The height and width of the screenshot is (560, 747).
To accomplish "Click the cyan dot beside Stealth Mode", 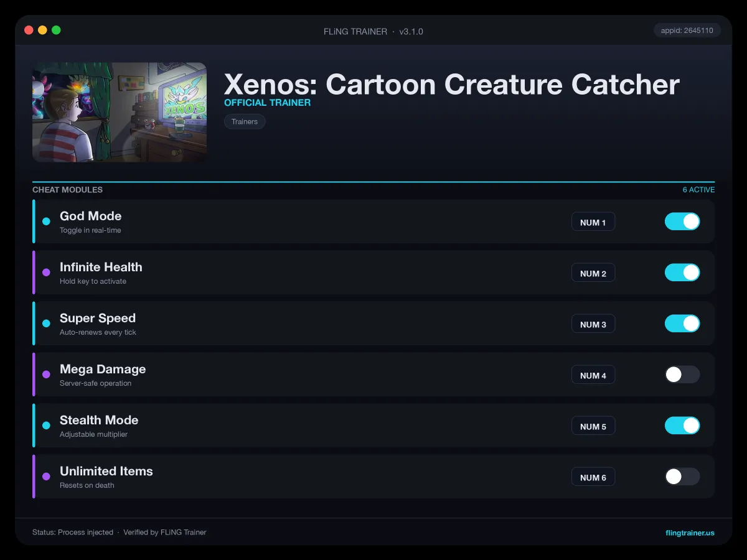I will 46,426.
